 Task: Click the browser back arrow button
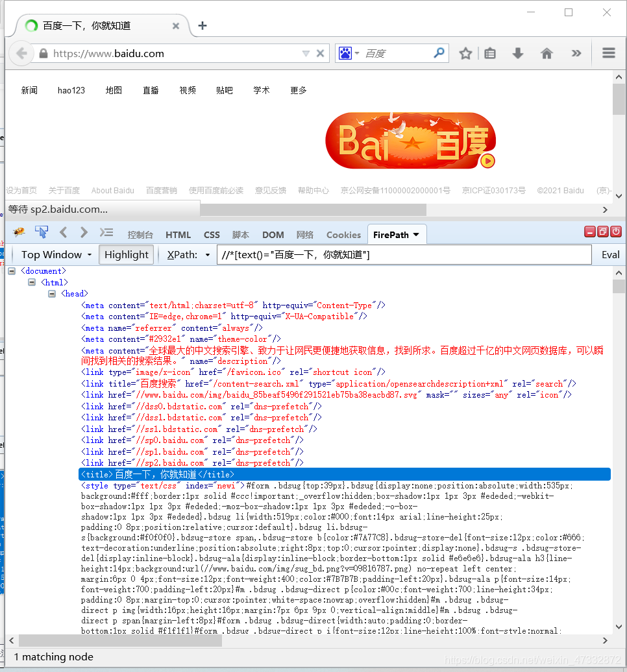pos(21,54)
